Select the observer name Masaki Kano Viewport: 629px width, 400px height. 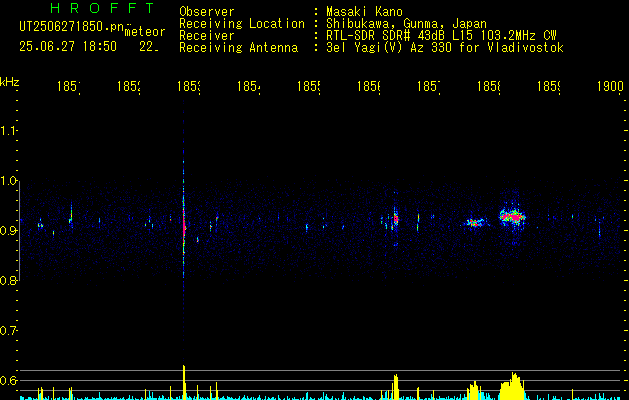pos(364,12)
